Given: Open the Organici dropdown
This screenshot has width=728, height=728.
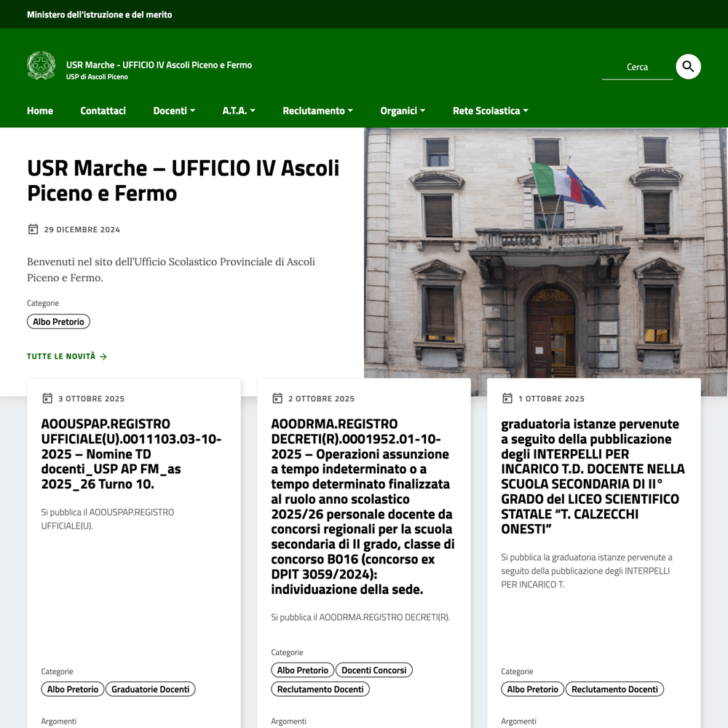Looking at the screenshot, I should 403,111.
